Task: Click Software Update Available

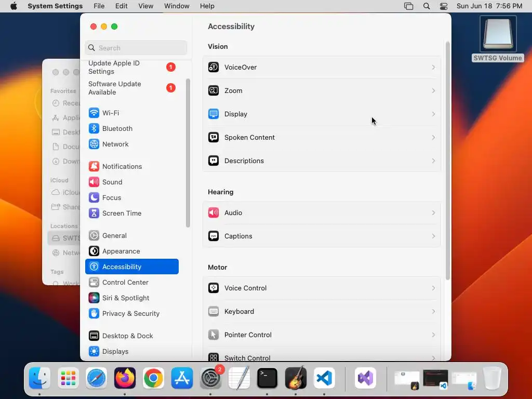Action: point(132,88)
